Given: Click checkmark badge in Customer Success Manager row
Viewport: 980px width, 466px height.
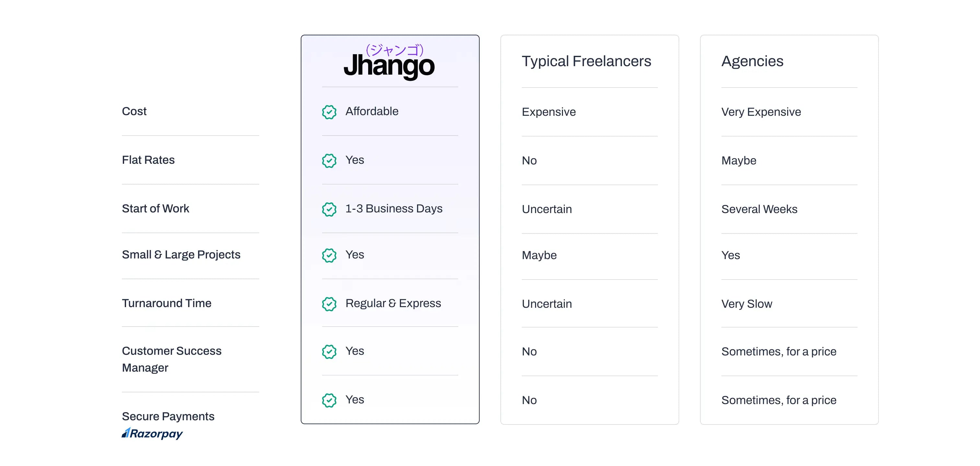Looking at the screenshot, I should click(329, 352).
